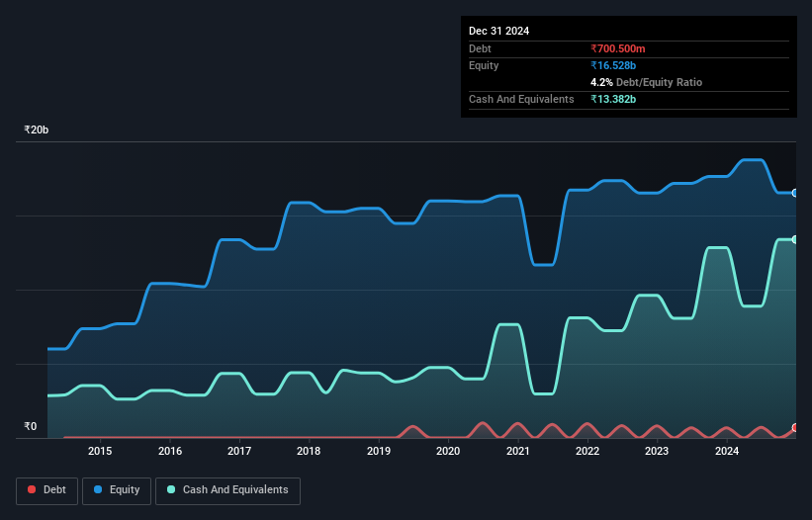Image resolution: width=812 pixels, height=520 pixels.
Task: Click the ₹20b y-axis label
Action: tap(37, 130)
